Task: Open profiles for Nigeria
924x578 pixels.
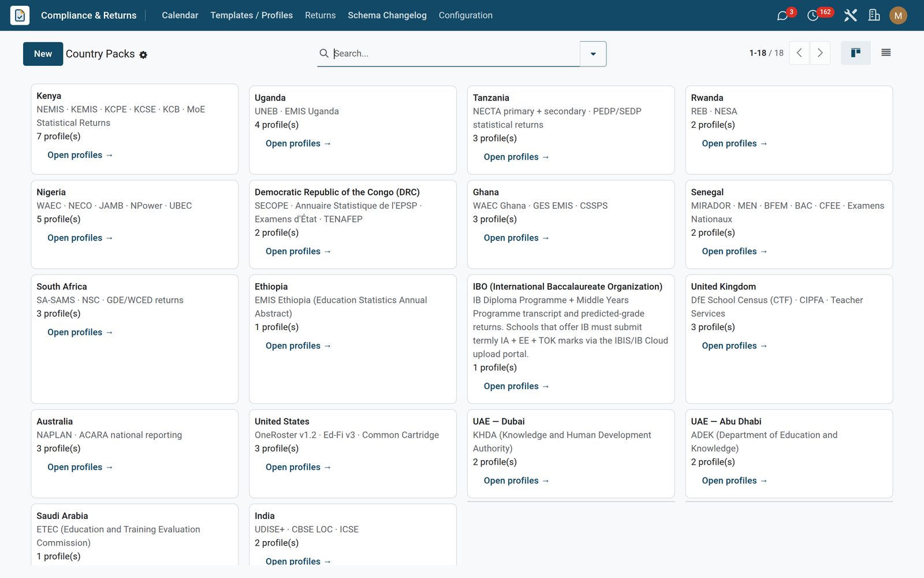Action: tap(80, 238)
